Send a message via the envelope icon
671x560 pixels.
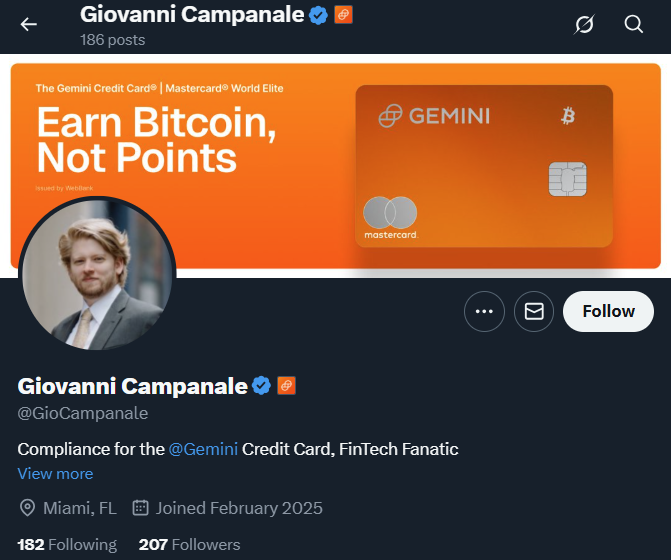coord(534,312)
